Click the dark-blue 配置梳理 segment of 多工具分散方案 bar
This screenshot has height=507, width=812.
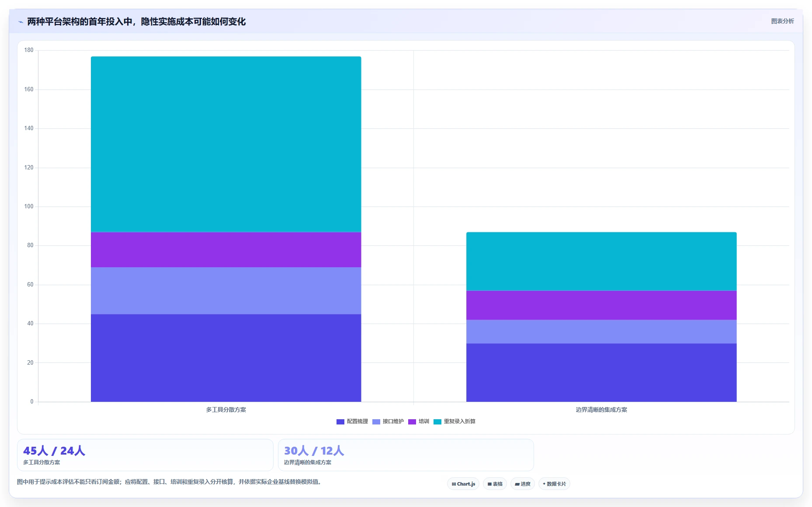point(226,358)
